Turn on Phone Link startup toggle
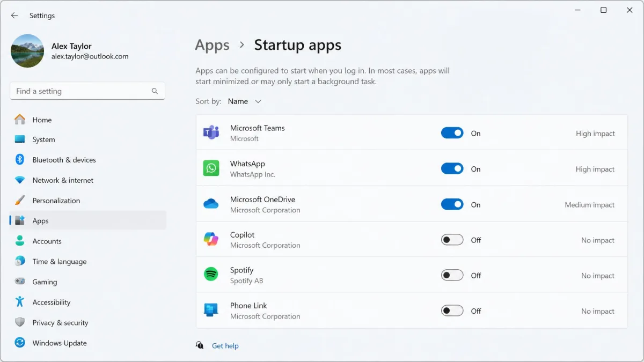This screenshot has height=362, width=644. (x=452, y=311)
